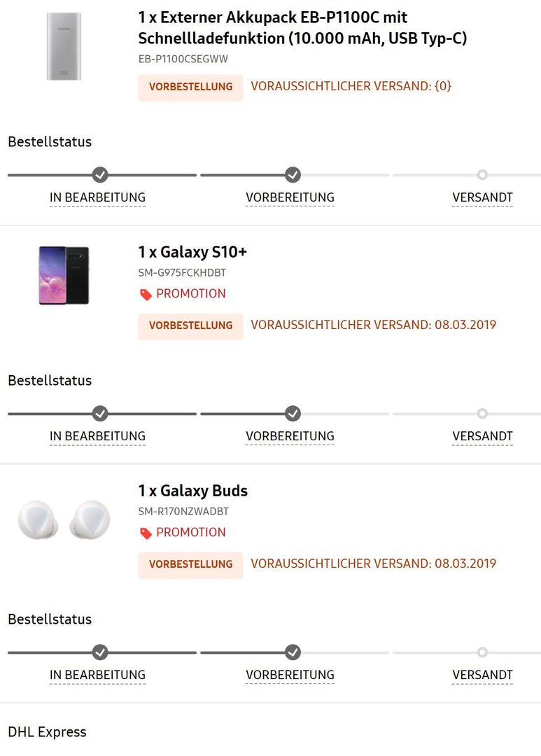Click the Vorbereitung checkmark for Akkupack order
This screenshot has width=541, height=756.
click(x=293, y=174)
